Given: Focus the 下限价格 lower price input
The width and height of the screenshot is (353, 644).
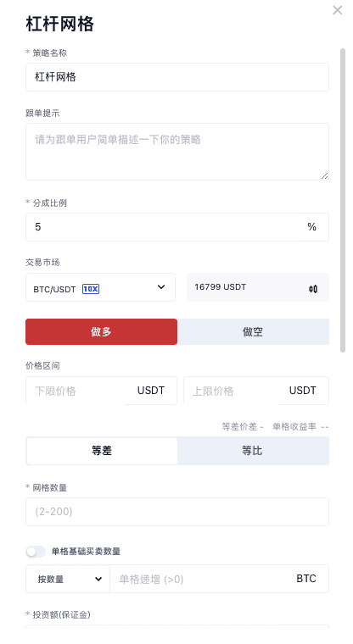Looking at the screenshot, I should click(x=78, y=391).
